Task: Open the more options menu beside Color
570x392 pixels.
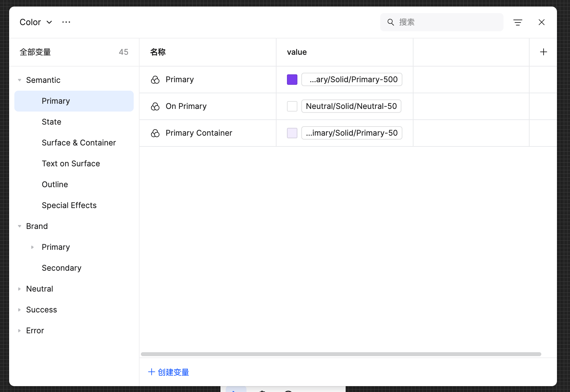Action: click(x=66, y=22)
